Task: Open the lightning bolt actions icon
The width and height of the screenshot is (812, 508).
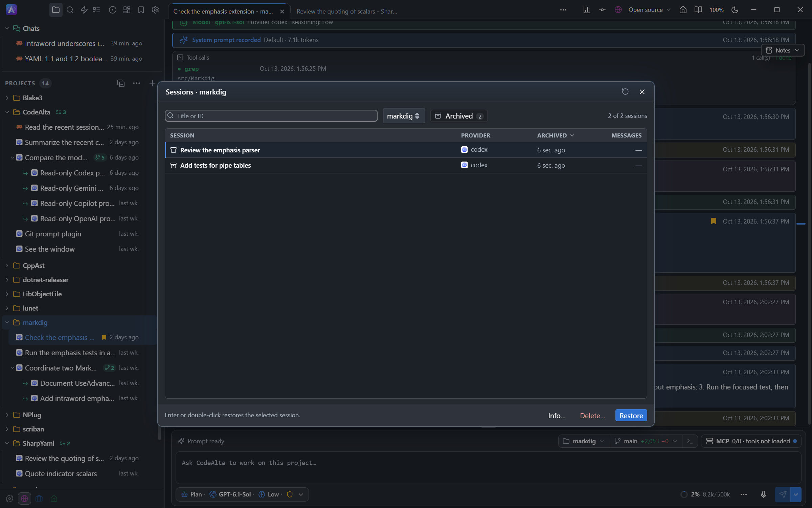Action: (x=84, y=10)
